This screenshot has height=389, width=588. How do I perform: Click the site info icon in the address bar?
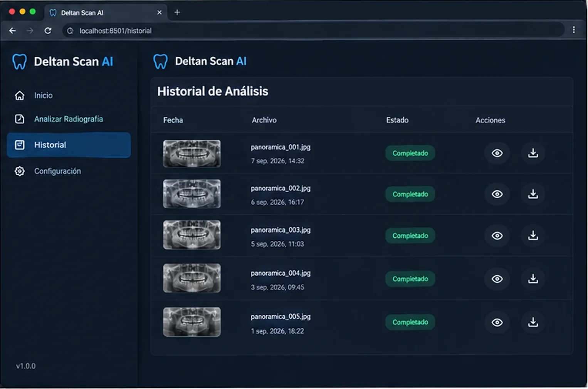coord(70,31)
